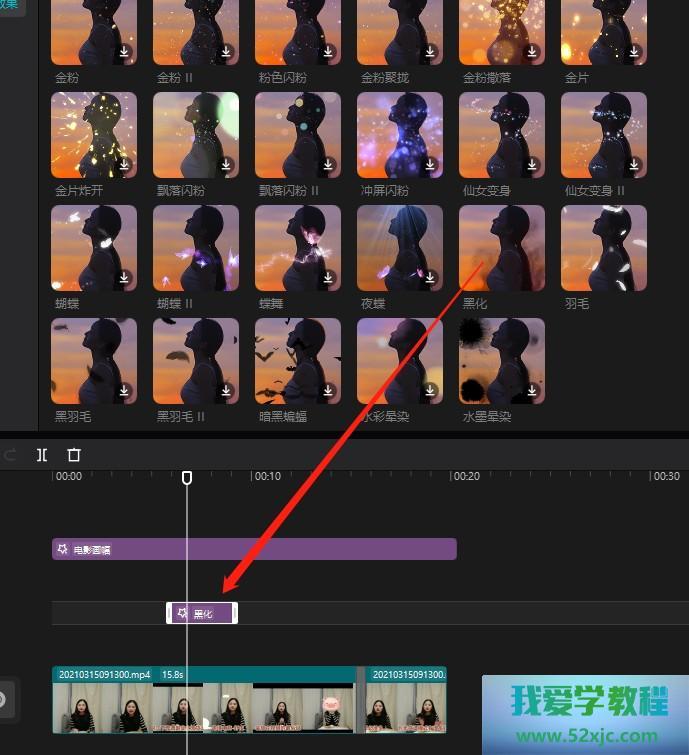
Task: Preview the 飘落闪粉 effect thumbnail
Action: [x=196, y=134]
